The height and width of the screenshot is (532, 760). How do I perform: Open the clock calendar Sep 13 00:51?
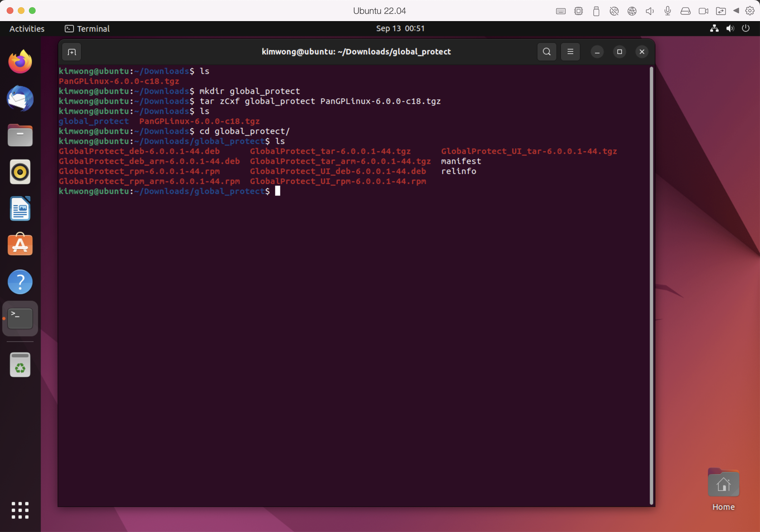400,29
